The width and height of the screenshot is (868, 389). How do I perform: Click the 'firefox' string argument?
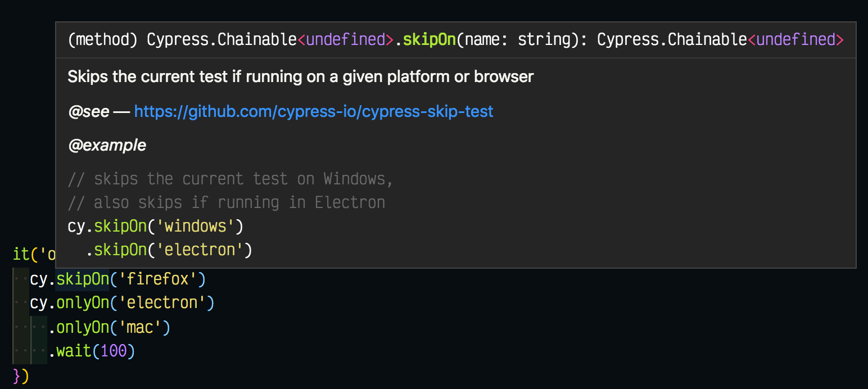[158, 279]
